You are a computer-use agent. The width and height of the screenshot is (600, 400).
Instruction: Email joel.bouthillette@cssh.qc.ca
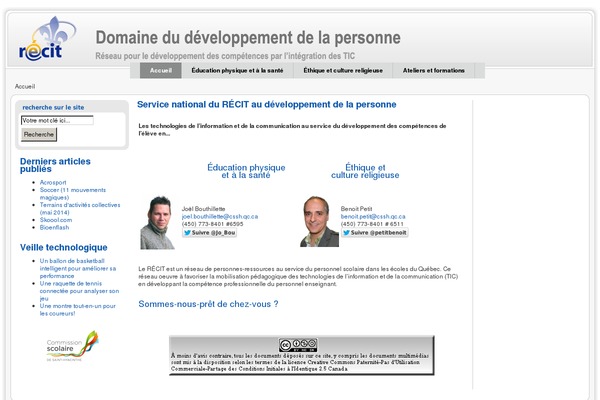[x=219, y=216]
